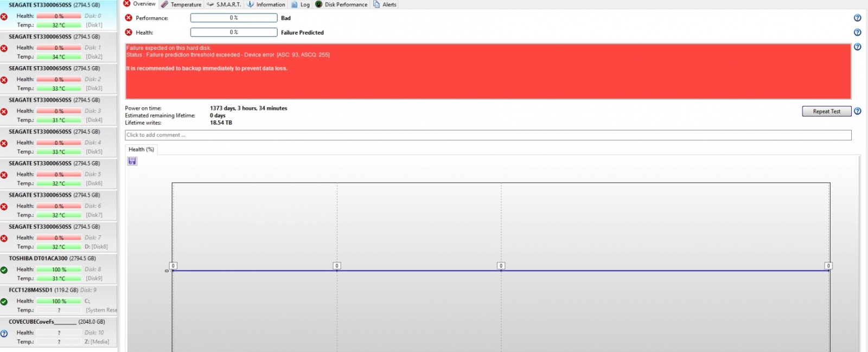Select the Overview tab
This screenshot has width=868, height=352.
(x=139, y=4)
